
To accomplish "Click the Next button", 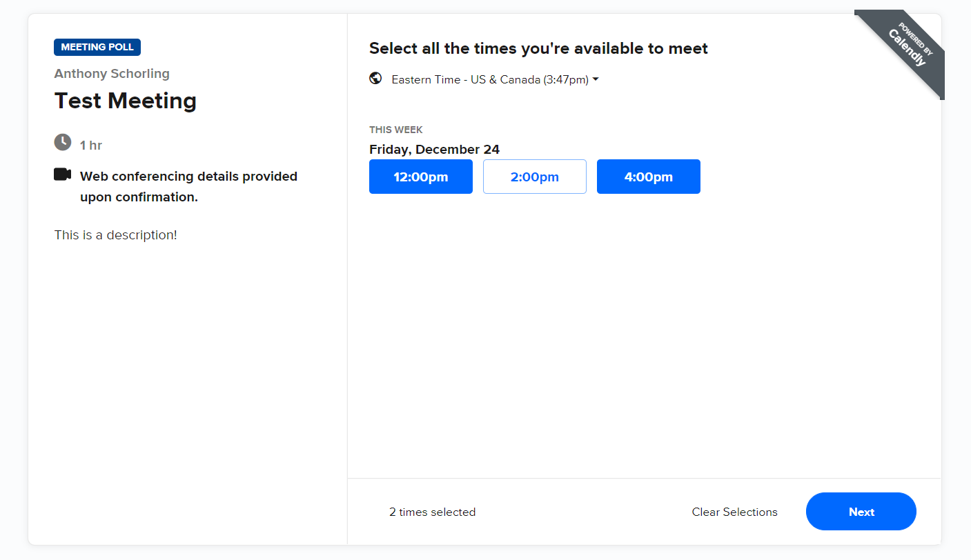I will pos(861,512).
